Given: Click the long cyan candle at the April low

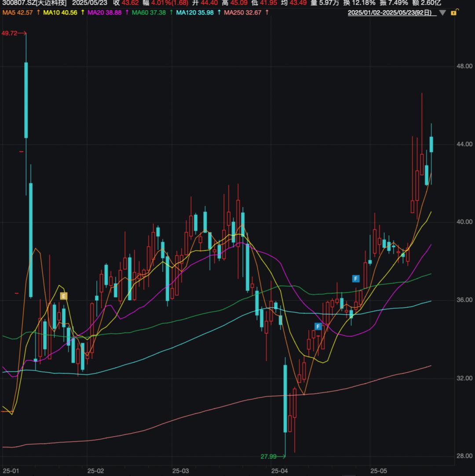Looking at the screenshot, I should pos(285,398).
